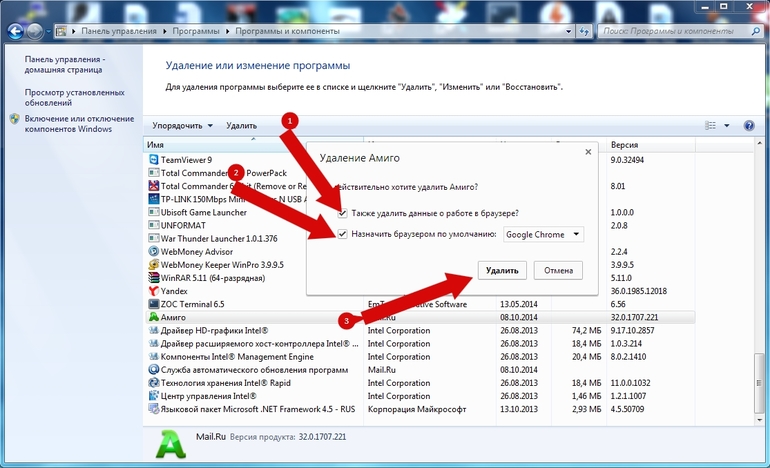Click the Программы и компоненты breadcrumb

[287, 31]
